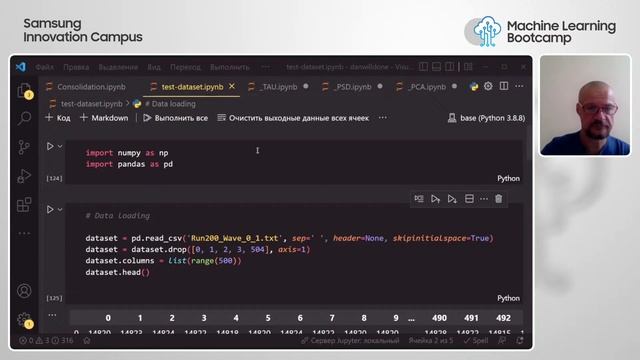Click the # Data loading breadcrumb
Image resolution: width=640 pixels, height=360 pixels.
[170, 104]
